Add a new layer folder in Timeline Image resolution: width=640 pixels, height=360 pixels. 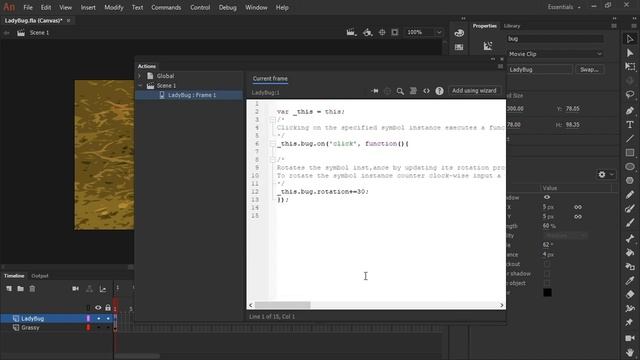(20, 289)
